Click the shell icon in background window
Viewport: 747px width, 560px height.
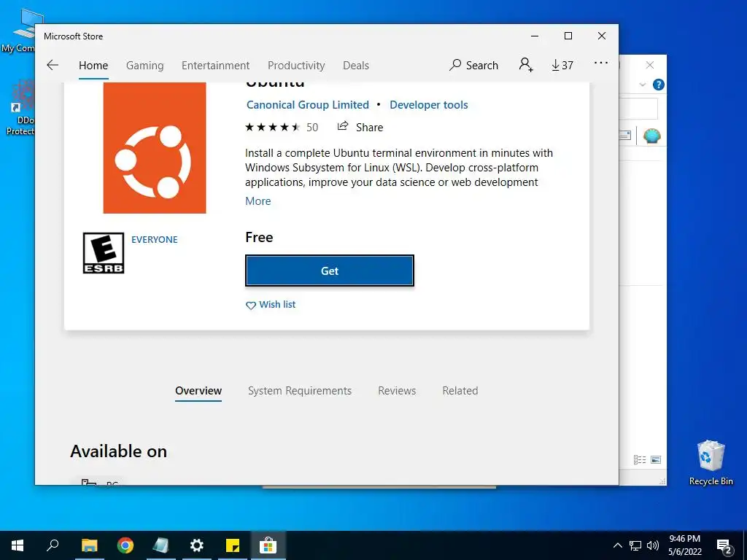point(651,136)
